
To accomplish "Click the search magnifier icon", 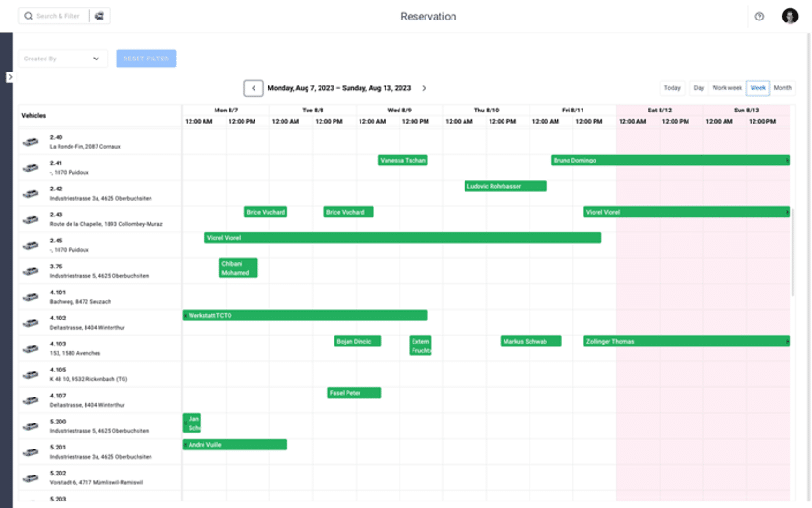I will (28, 16).
